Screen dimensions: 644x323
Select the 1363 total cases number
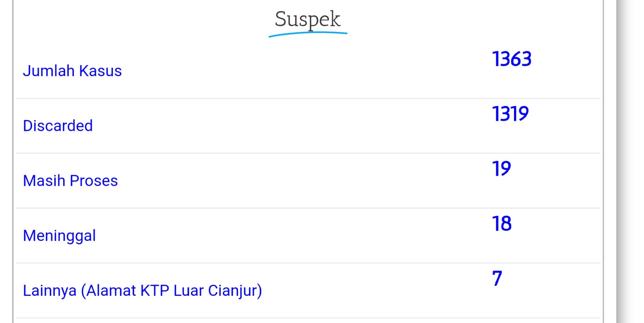coord(512,59)
